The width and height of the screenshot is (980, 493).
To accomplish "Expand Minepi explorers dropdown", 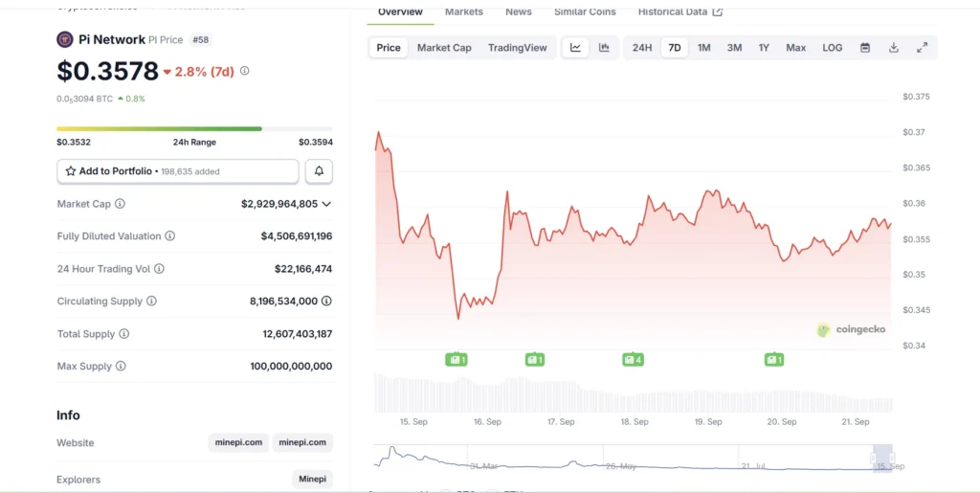I will 312,480.
